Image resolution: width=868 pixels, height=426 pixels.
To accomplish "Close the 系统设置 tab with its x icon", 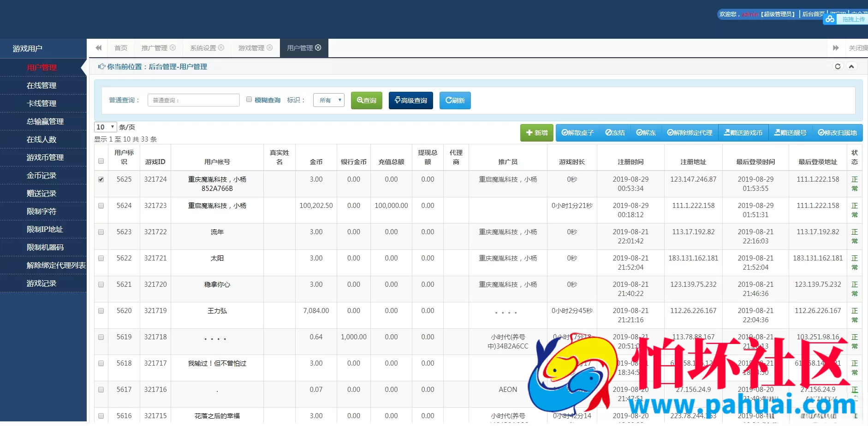I will 221,47.
